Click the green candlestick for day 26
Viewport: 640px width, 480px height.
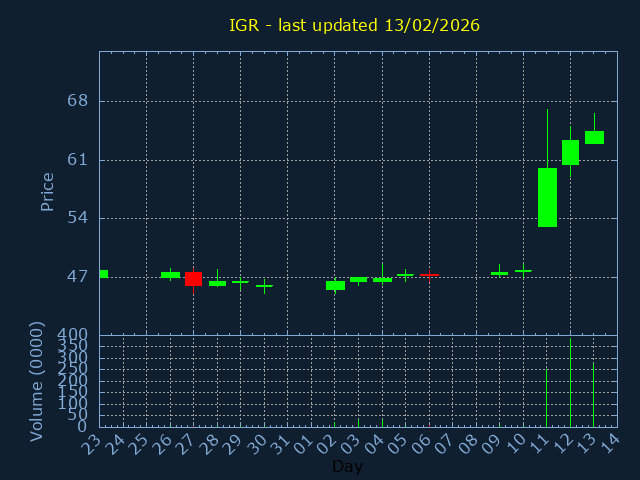point(170,274)
